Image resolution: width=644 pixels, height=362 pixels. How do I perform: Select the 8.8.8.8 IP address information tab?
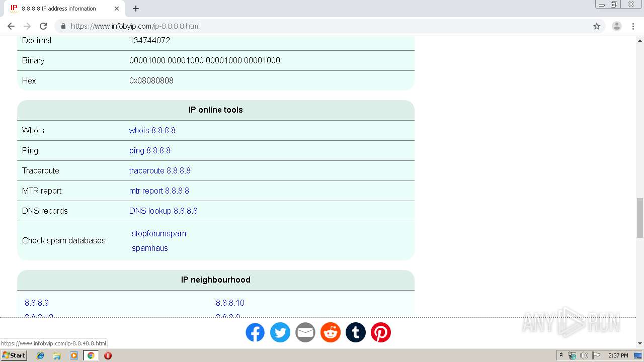pos(64,9)
